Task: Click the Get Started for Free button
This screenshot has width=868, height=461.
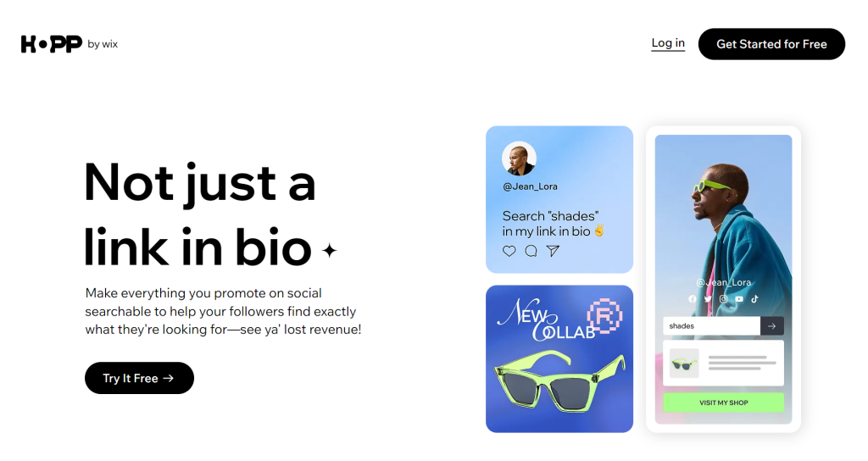Action: pos(771,44)
